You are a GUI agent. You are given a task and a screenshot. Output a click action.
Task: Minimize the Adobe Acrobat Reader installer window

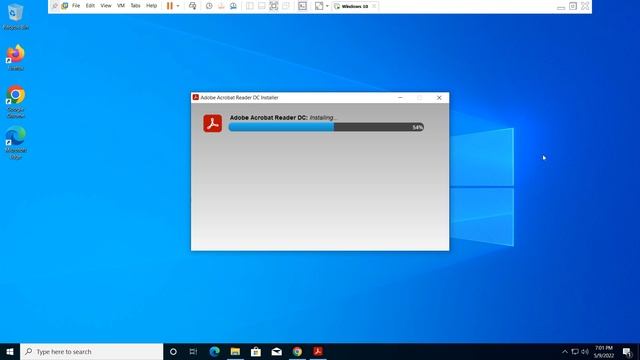click(400, 98)
